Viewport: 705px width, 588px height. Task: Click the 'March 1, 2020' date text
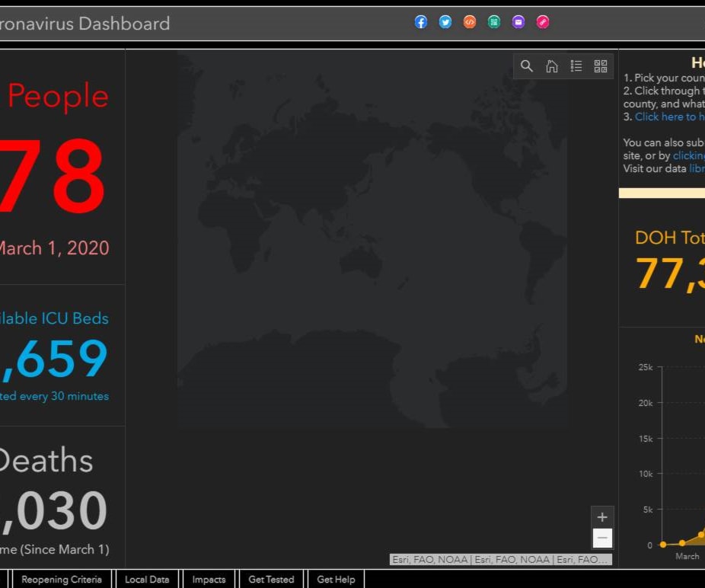[54, 248]
